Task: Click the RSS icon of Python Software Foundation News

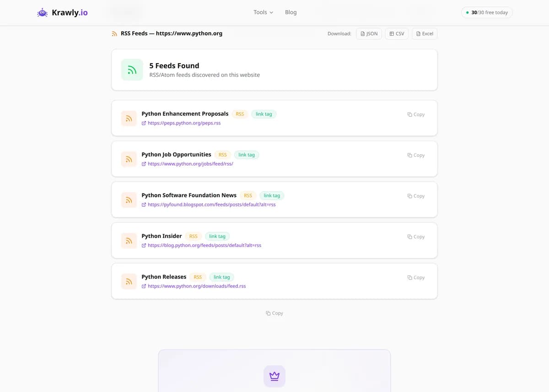Action: pyautogui.click(x=129, y=200)
